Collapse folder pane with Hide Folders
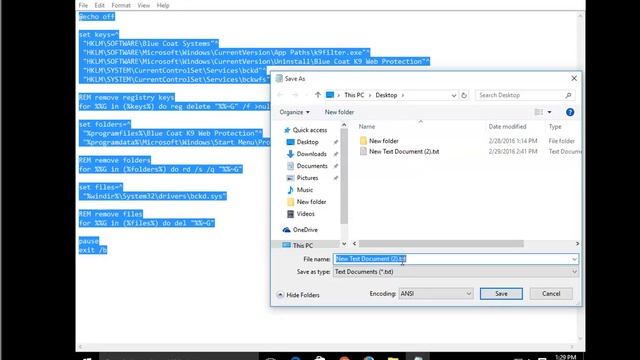Image resolution: width=640 pixels, height=360 pixels. pos(298,295)
